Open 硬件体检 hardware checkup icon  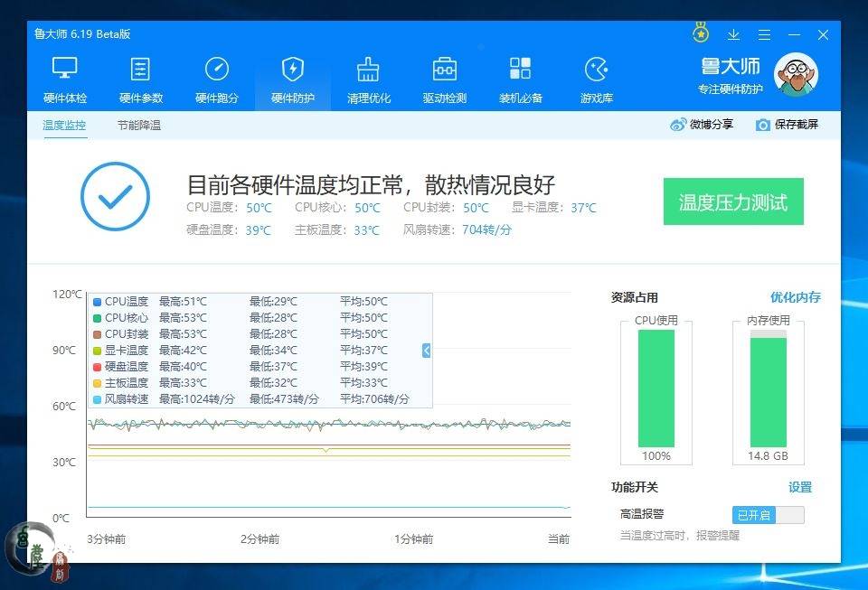pyautogui.click(x=65, y=70)
